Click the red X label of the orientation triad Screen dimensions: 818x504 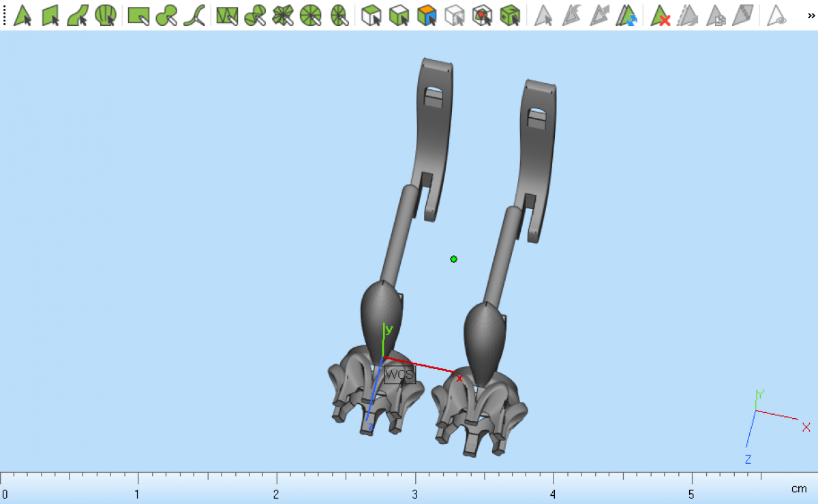[806, 427]
